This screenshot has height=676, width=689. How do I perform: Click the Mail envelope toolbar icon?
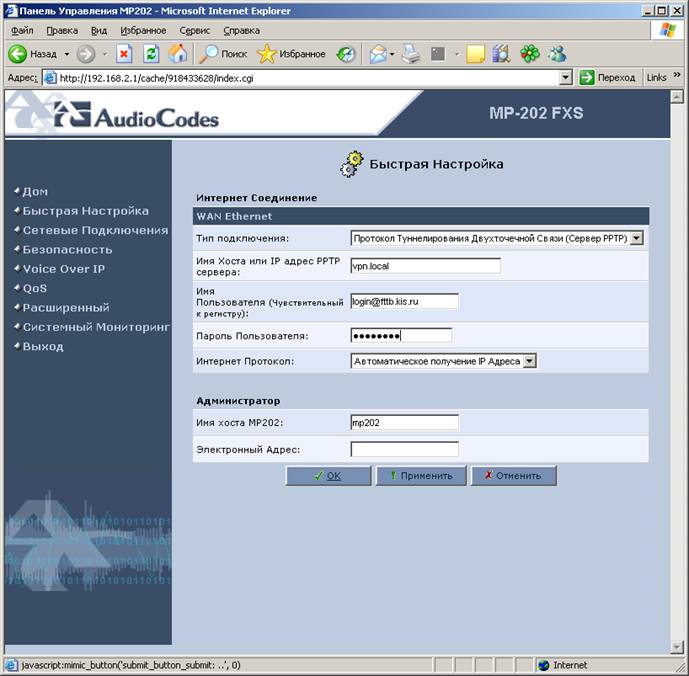pyautogui.click(x=378, y=55)
